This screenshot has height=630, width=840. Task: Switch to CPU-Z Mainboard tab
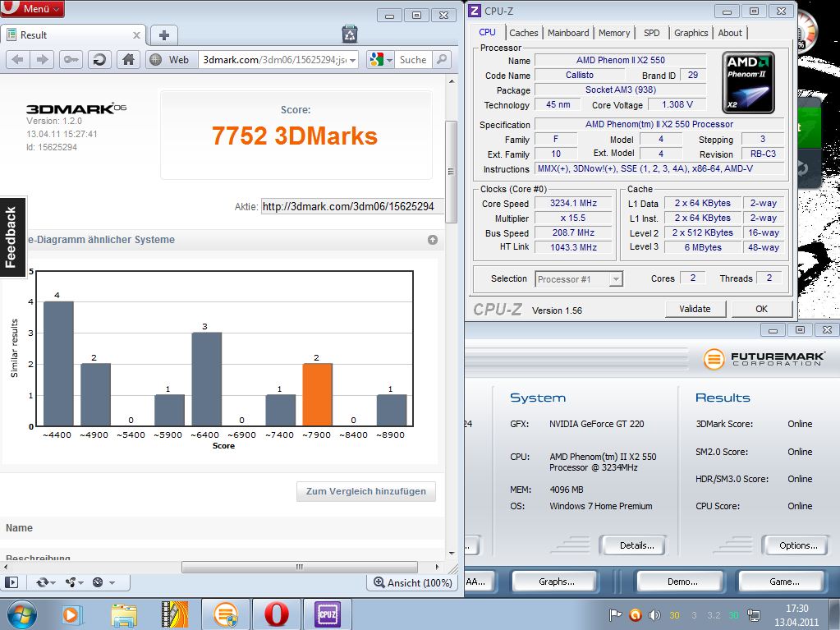568,33
